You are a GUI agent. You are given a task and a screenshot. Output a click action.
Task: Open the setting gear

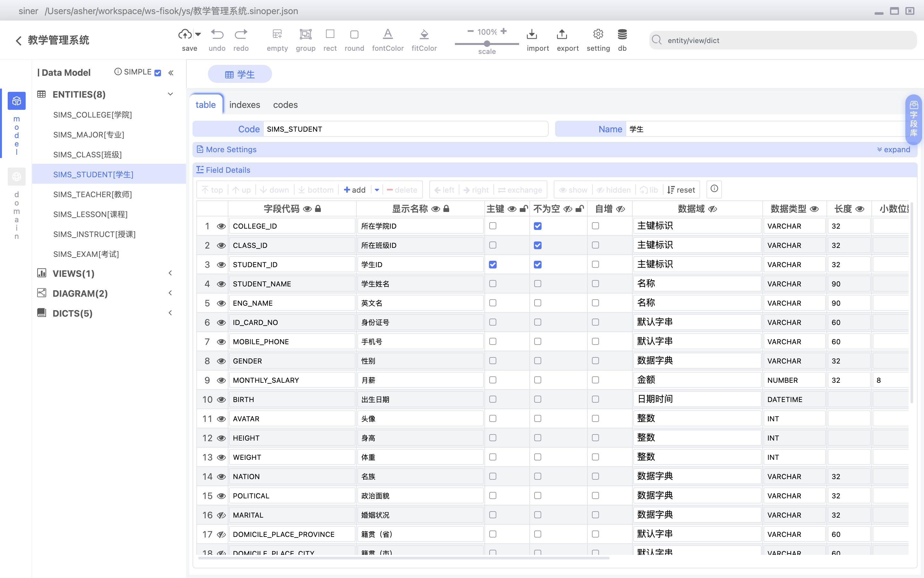(598, 34)
